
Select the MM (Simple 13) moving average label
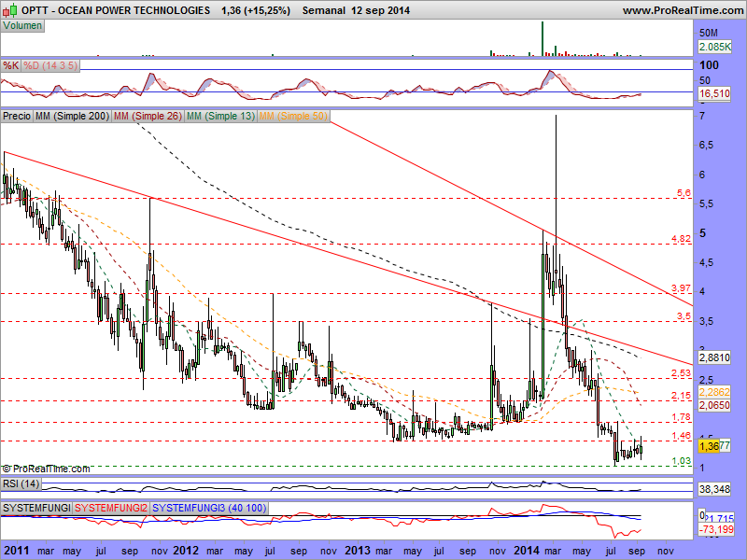(x=220, y=116)
